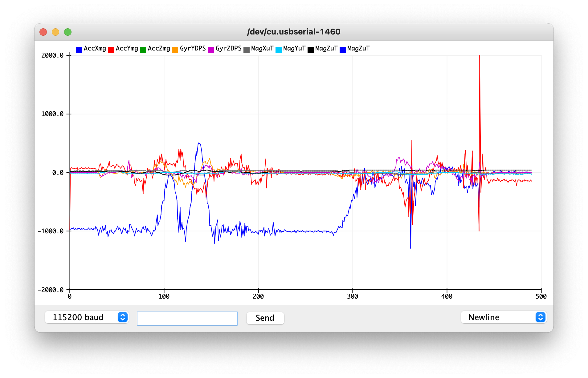
Task: Click the magenta GyrZDPS legend swatch
Action: coord(211,50)
